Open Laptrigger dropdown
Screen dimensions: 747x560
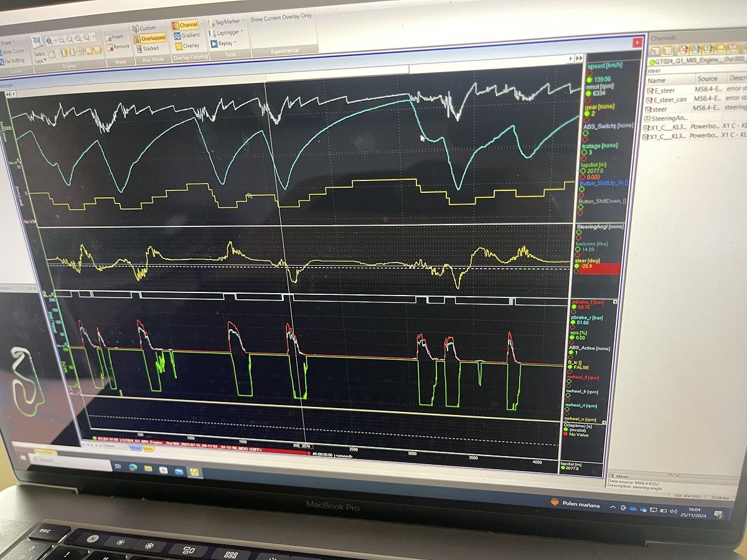pos(227,32)
